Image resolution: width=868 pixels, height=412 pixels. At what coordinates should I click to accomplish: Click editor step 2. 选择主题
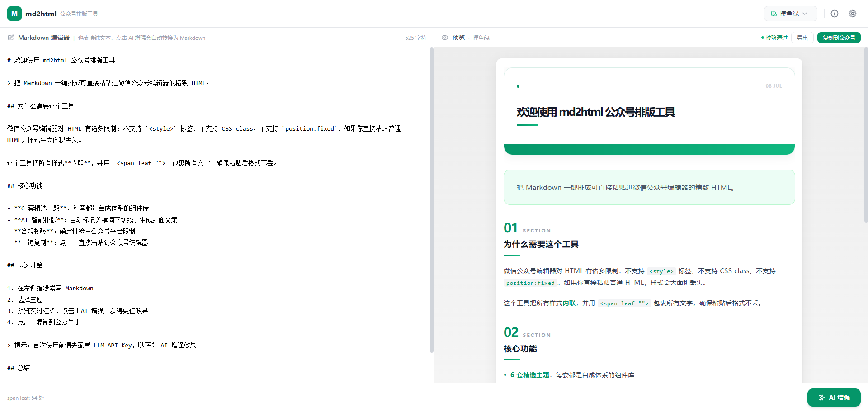click(25, 299)
